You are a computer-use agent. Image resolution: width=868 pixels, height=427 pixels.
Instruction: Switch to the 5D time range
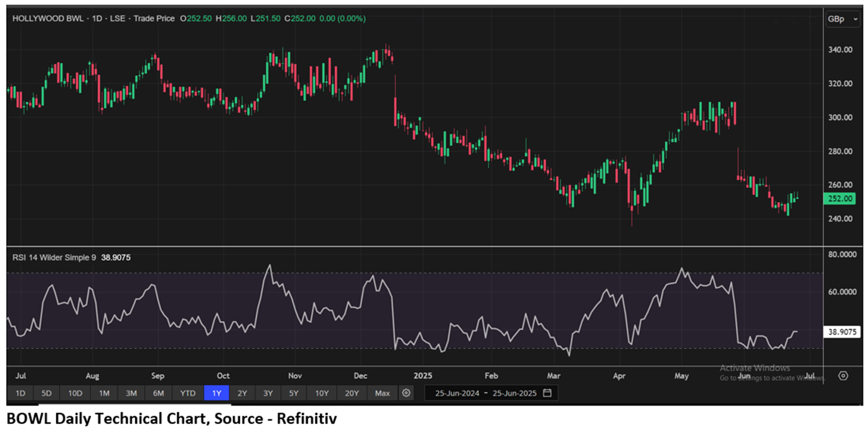[x=47, y=393]
